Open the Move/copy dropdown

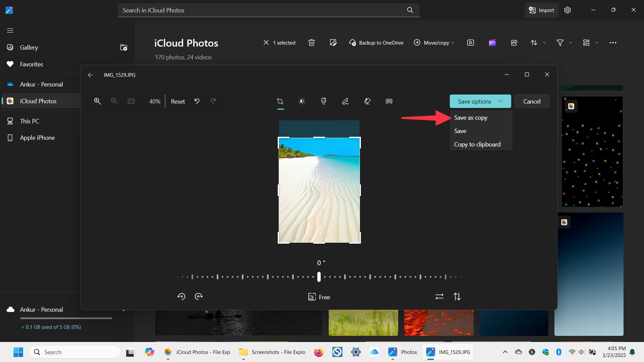point(434,43)
